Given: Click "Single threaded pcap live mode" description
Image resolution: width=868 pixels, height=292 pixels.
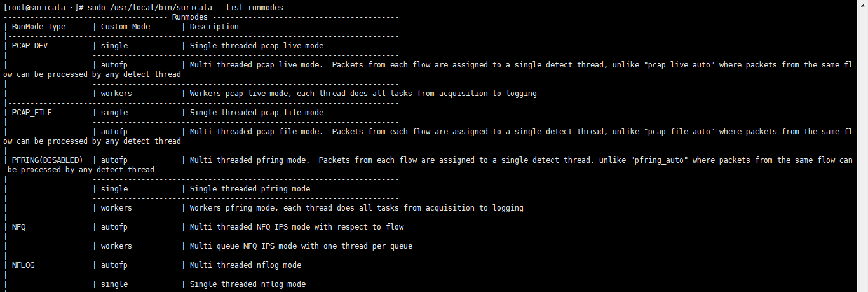Looking at the screenshot, I should (x=257, y=46).
